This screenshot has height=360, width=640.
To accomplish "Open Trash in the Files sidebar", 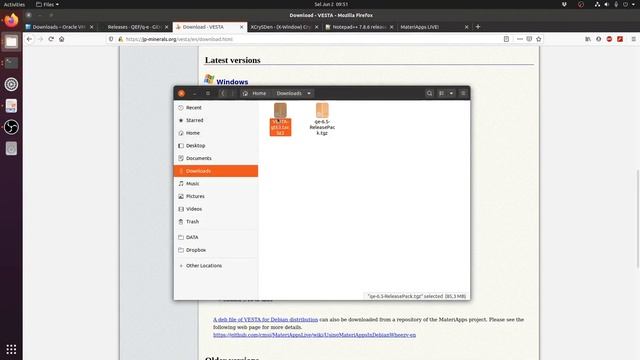I will point(216,221).
